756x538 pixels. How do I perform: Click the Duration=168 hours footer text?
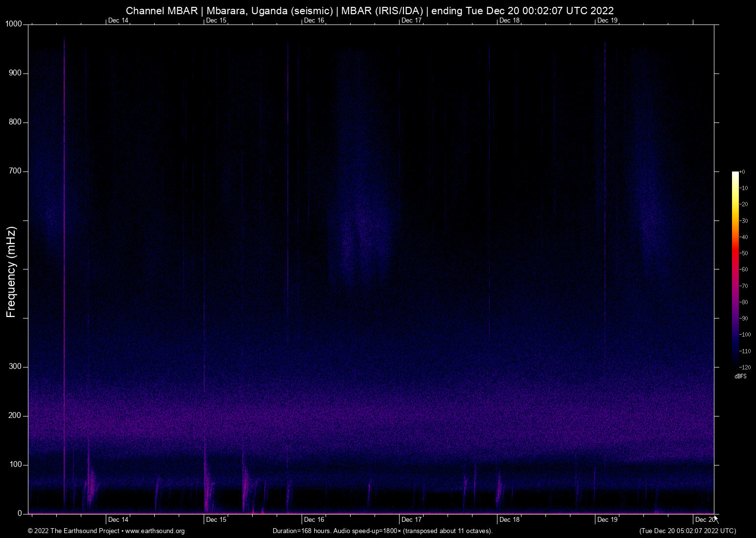(382, 531)
